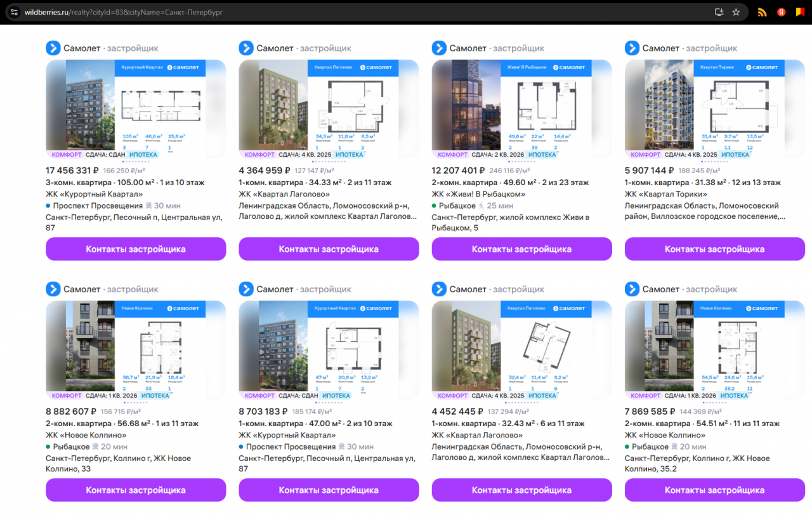This screenshot has height=520, width=812.
Task: Click Контакты застройщика for the 7 869 585 ₽ flat
Action: tap(715, 490)
